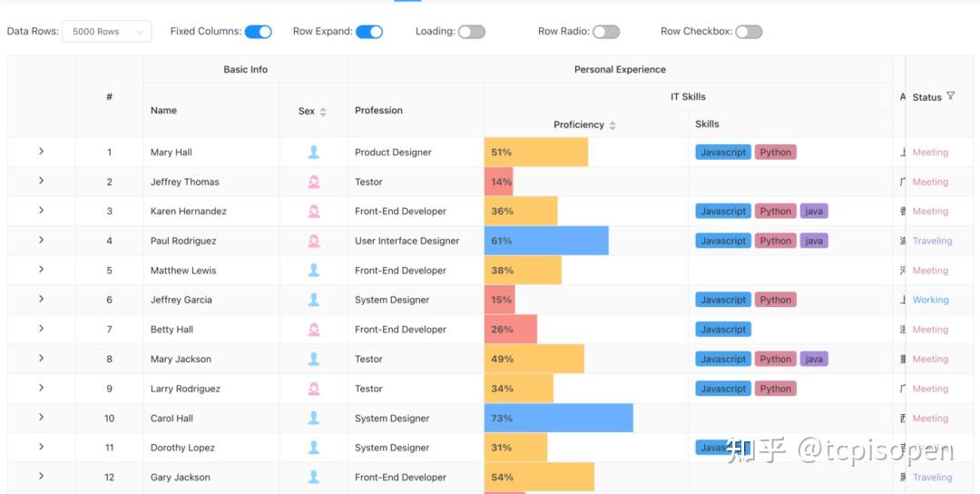Click the Sex column sort arrows
Viewport: 980px width, 494px height.
click(x=323, y=112)
